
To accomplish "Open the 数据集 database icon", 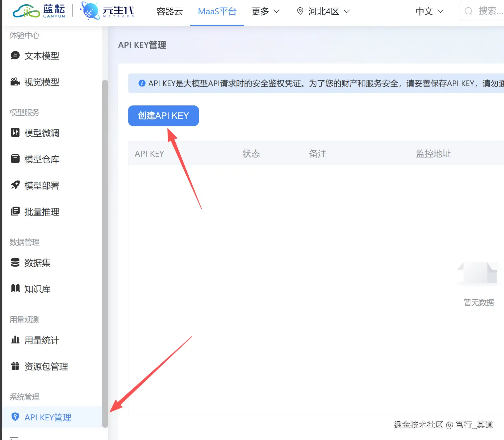I will tap(15, 263).
